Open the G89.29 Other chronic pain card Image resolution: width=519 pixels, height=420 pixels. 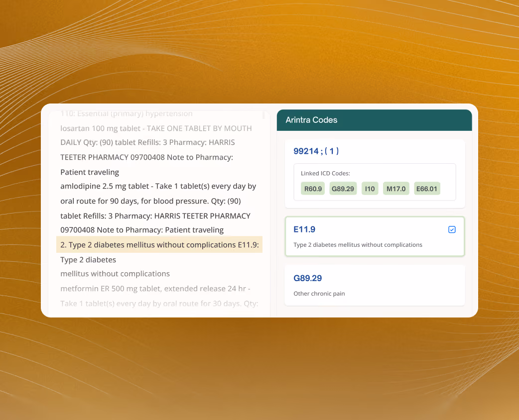[x=375, y=286]
